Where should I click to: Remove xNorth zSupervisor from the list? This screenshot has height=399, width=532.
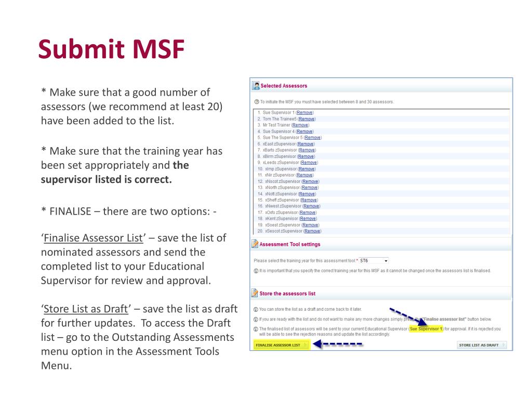pos(310,188)
